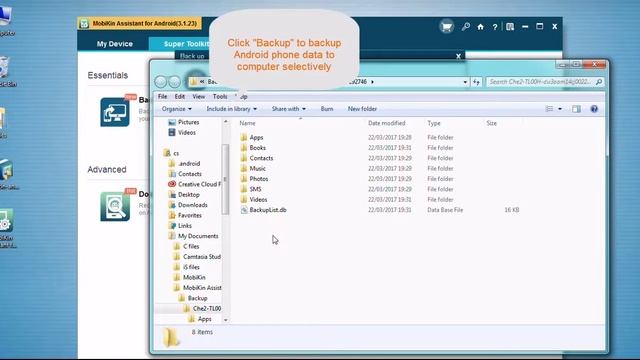Select the Music folder icon
The height and width of the screenshot is (360, 640).
[x=244, y=168]
